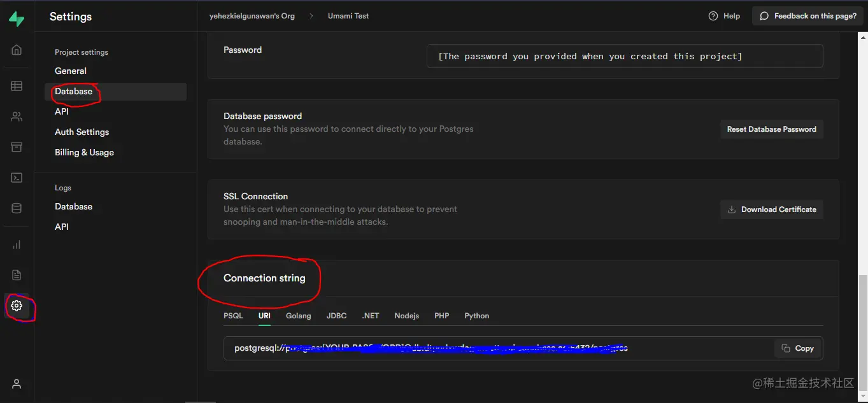This screenshot has width=868, height=403.
Task: Click Reset Database Password button
Action: [x=771, y=129]
